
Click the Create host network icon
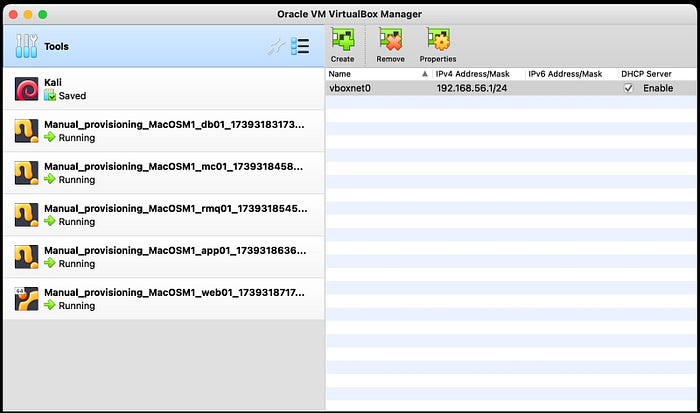click(342, 40)
